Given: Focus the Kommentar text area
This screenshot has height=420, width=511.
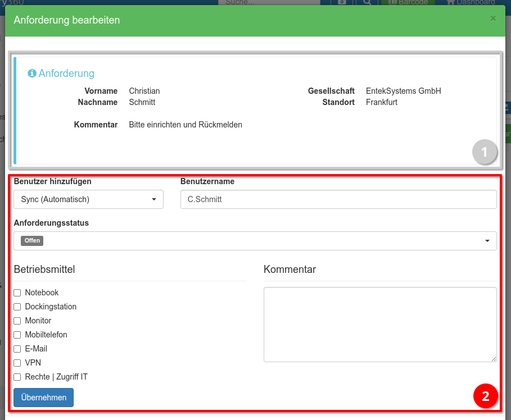Looking at the screenshot, I should click(x=379, y=325).
